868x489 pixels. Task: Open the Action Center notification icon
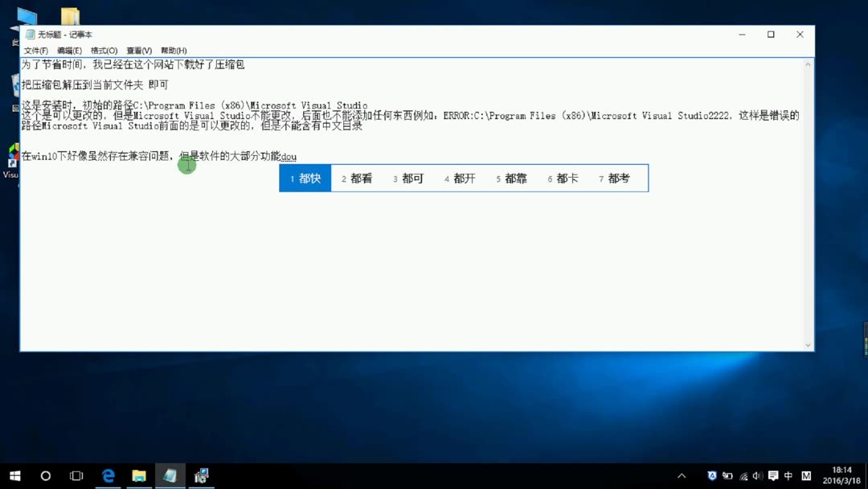point(774,476)
